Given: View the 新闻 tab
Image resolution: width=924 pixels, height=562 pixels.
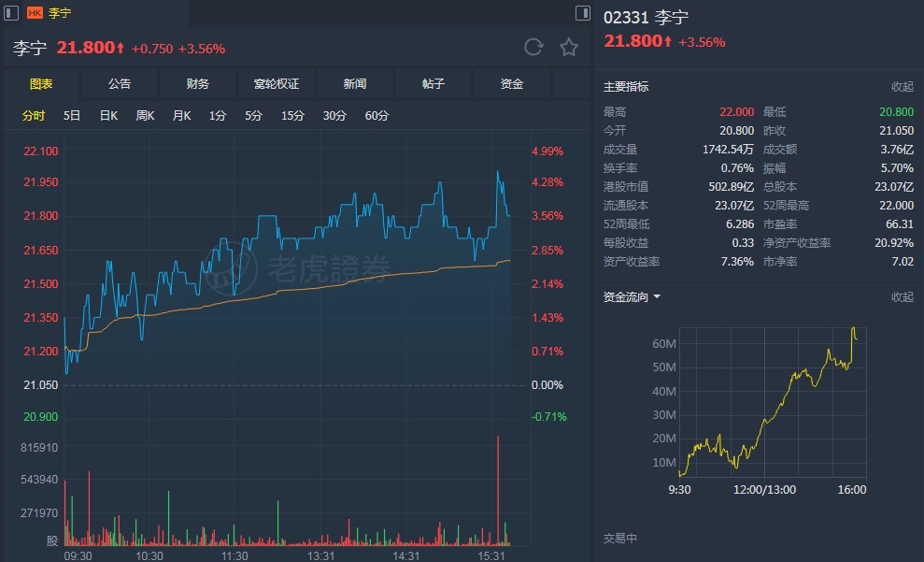Looking at the screenshot, I should pyautogui.click(x=355, y=84).
